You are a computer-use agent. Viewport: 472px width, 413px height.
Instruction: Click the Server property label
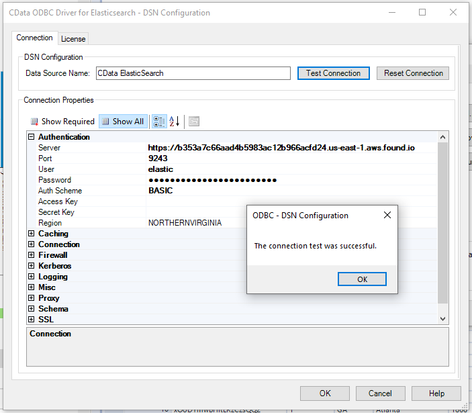(x=49, y=148)
